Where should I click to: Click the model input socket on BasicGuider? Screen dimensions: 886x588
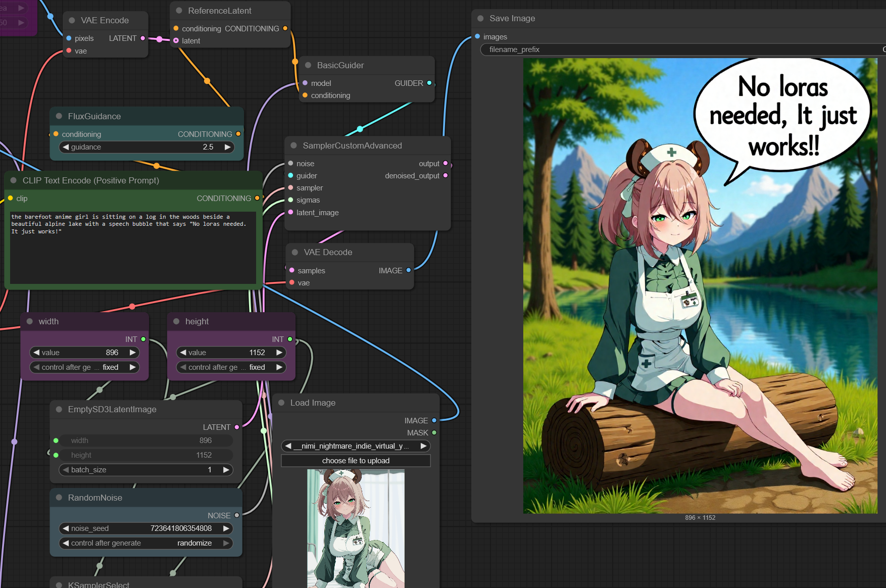point(305,83)
